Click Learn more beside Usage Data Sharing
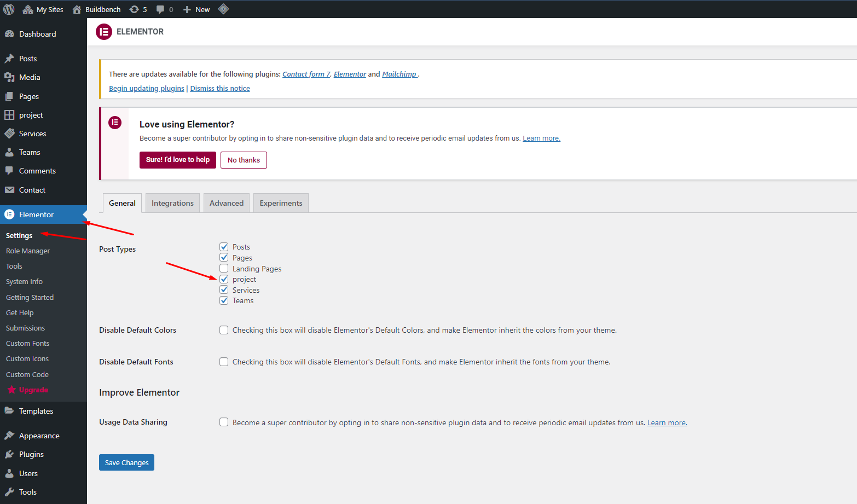The height and width of the screenshot is (504, 857). coord(667,422)
